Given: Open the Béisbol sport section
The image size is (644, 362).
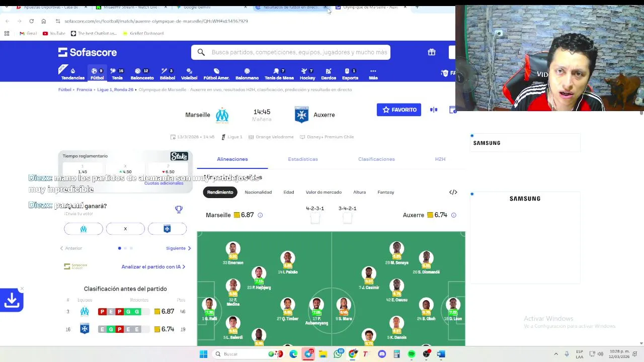Looking at the screenshot, I should (x=168, y=74).
